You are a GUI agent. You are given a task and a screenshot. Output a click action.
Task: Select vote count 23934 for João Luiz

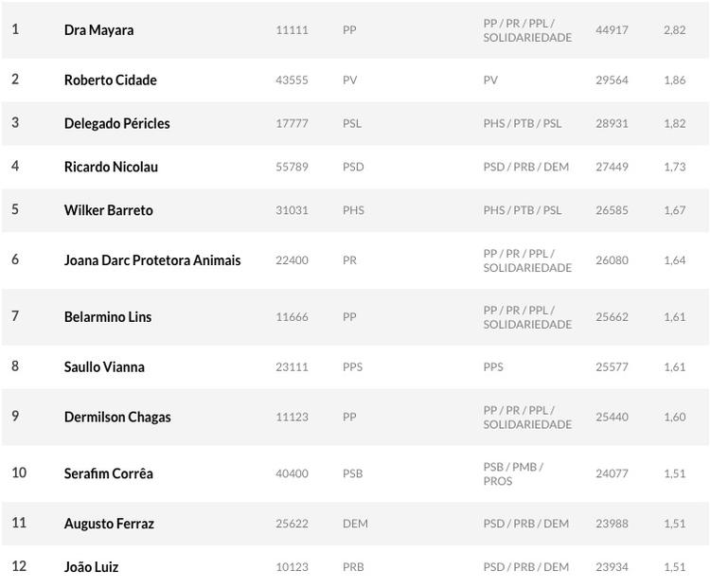tap(612, 568)
